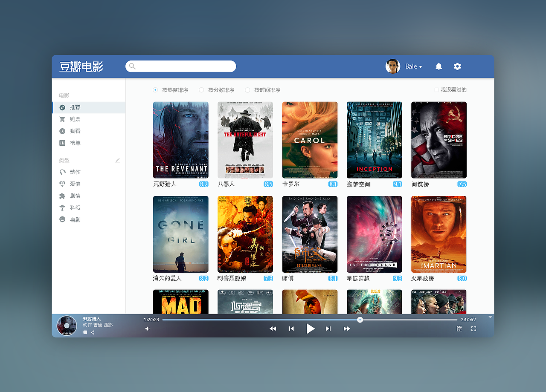546x392 pixels.
Task: Select the smiley icon for 喜剧
Action: pos(62,220)
